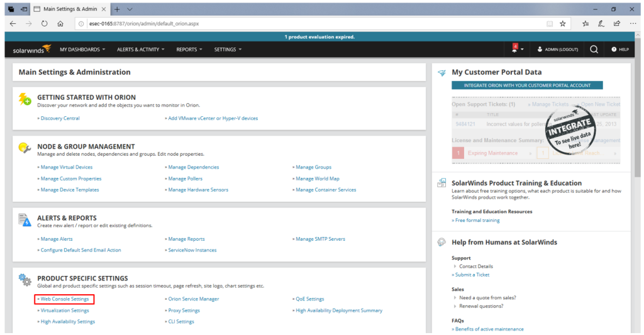Open Manage Container Services

coord(326,190)
